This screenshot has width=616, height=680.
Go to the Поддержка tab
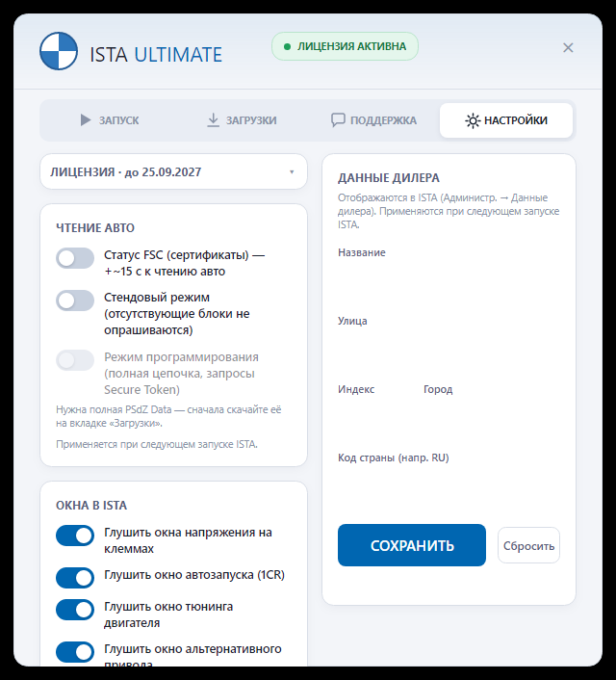pyautogui.click(x=373, y=120)
